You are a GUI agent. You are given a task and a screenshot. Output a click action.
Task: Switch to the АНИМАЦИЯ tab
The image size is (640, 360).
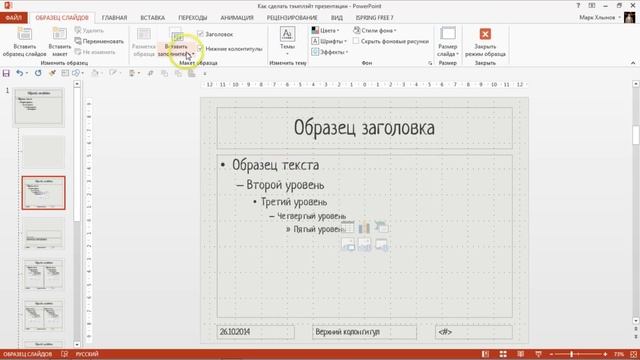point(237,18)
